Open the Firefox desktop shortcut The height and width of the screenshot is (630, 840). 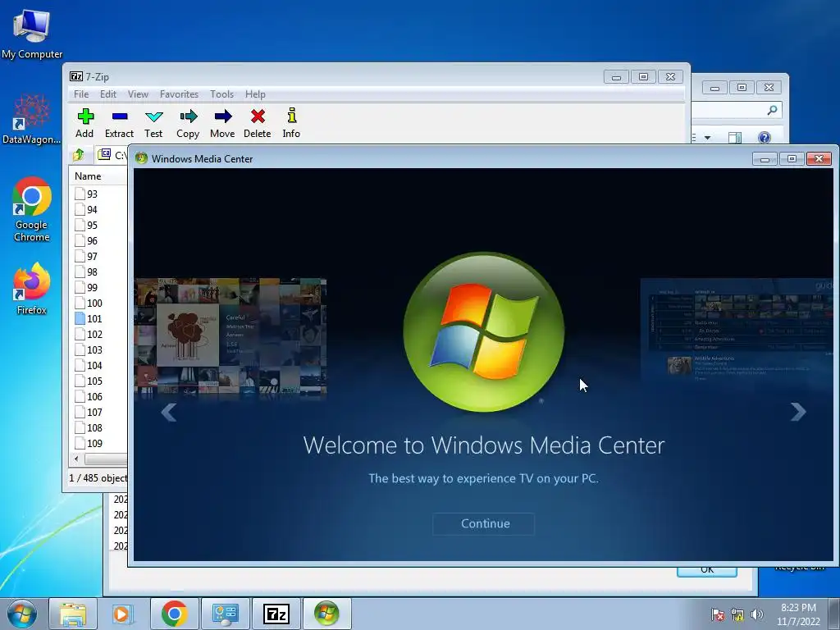[x=32, y=289]
